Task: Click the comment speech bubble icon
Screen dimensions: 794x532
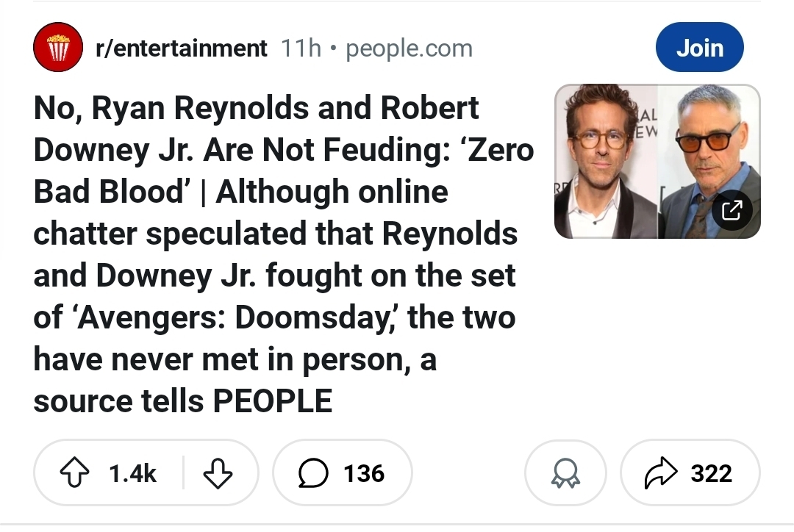Action: (313, 474)
